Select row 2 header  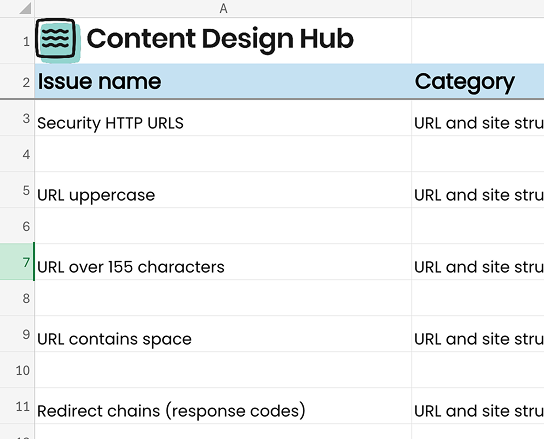point(17,81)
